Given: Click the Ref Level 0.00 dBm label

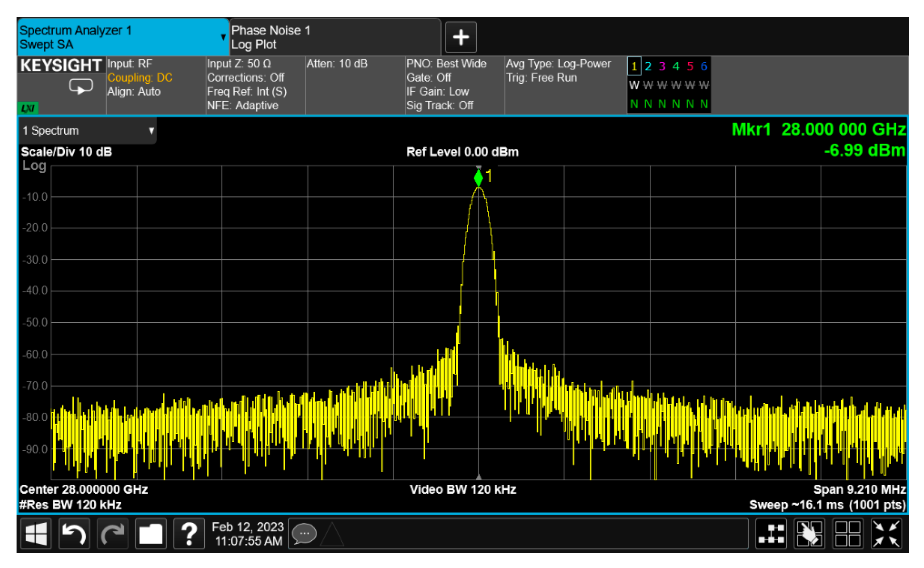Looking at the screenshot, I should coord(462,152).
